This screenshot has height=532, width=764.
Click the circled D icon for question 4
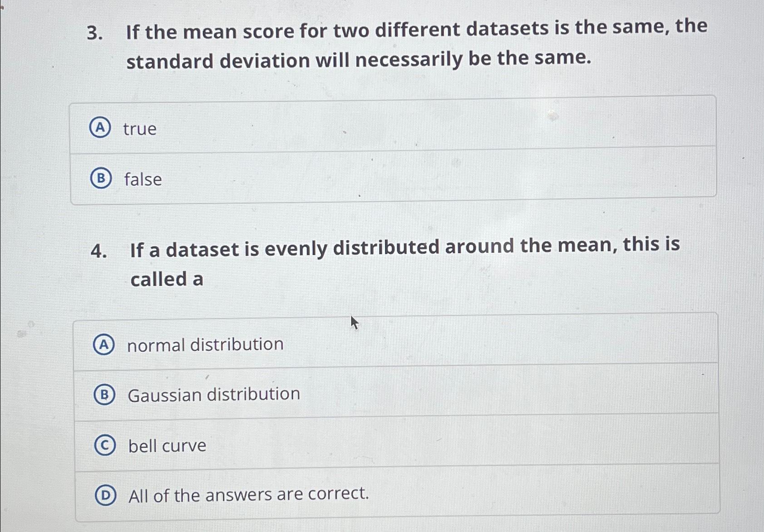coord(106,495)
